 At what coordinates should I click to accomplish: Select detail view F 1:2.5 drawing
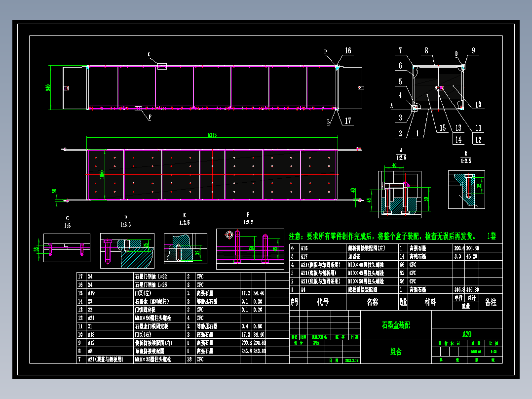click(250, 249)
